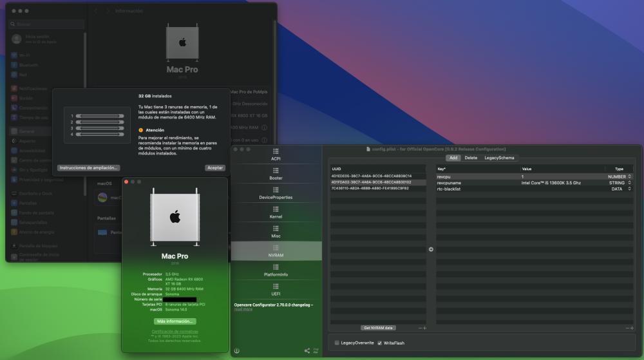The width and height of the screenshot is (644, 360).
Task: Click Instrucciones de ampliación button
Action: [x=88, y=168]
